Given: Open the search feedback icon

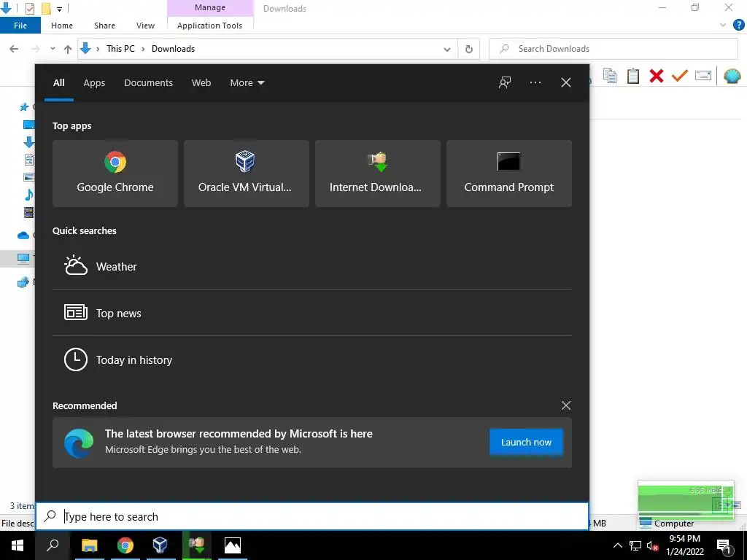Looking at the screenshot, I should point(505,82).
